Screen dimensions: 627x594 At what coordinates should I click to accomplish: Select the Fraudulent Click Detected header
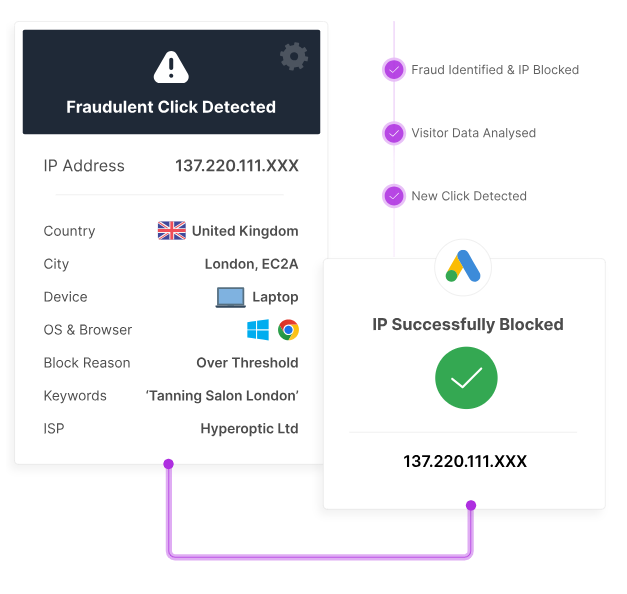coord(171,107)
